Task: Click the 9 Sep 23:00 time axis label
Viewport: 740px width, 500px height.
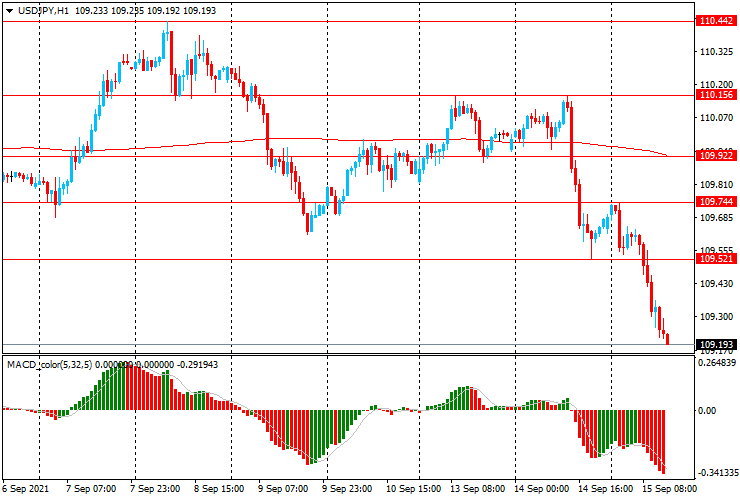Action: (x=347, y=488)
